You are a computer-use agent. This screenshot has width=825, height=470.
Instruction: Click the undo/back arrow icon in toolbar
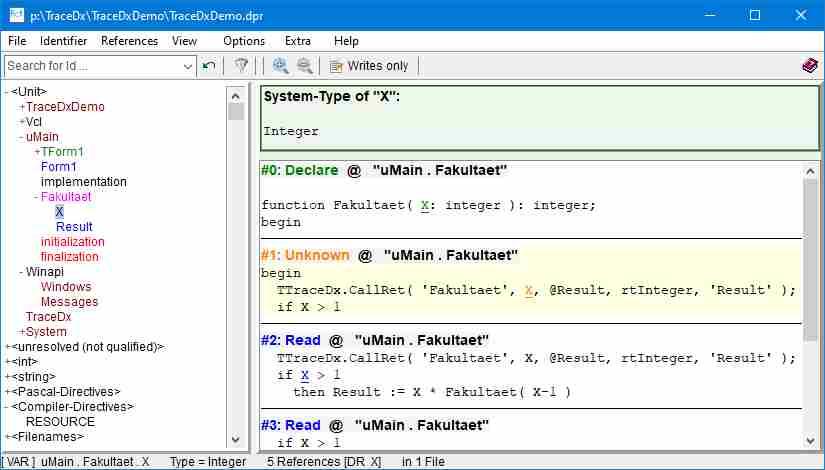[x=209, y=66]
